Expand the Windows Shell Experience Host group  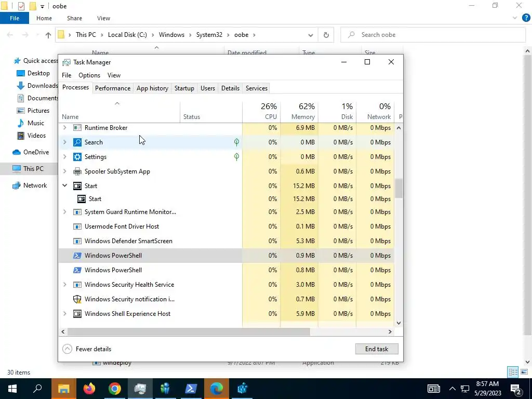tap(64, 314)
